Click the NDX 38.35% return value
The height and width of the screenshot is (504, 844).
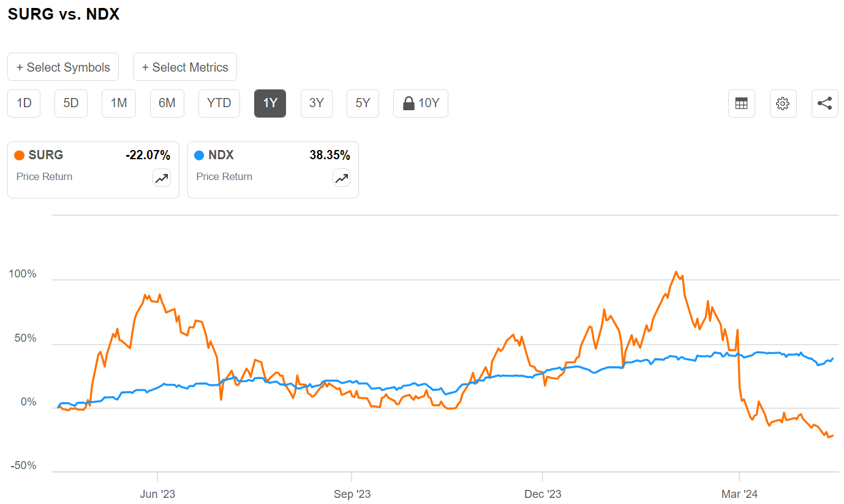click(x=330, y=156)
